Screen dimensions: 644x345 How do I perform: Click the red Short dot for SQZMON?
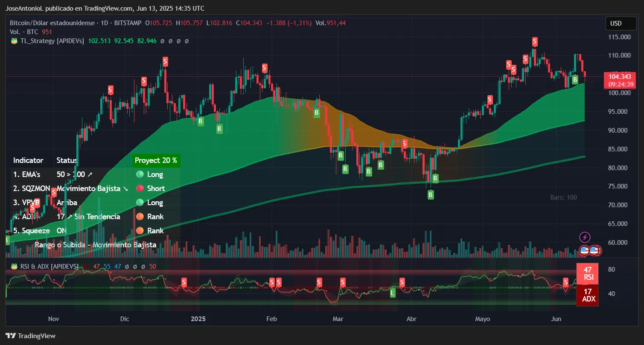[140, 188]
